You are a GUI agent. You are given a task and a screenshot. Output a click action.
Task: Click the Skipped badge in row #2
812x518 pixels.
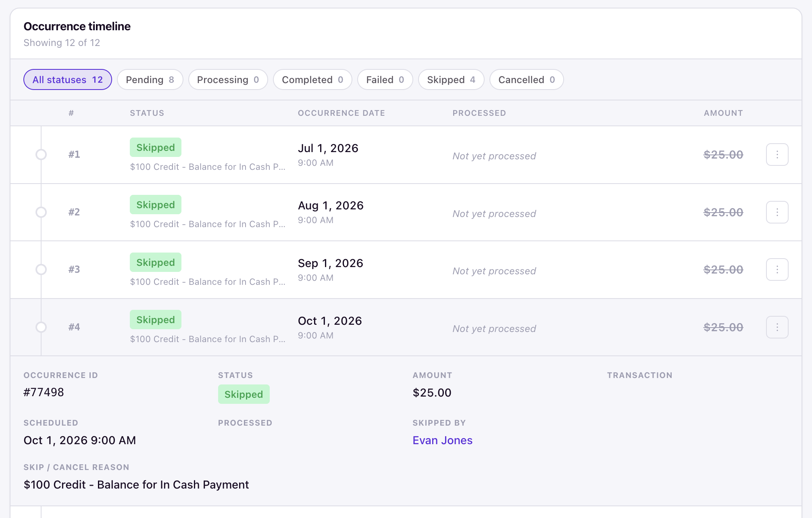pos(156,205)
